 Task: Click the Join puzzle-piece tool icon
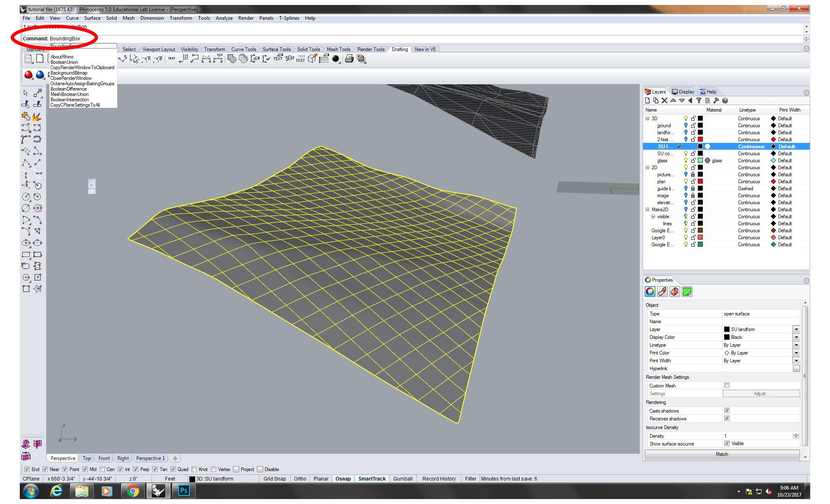(x=26, y=117)
